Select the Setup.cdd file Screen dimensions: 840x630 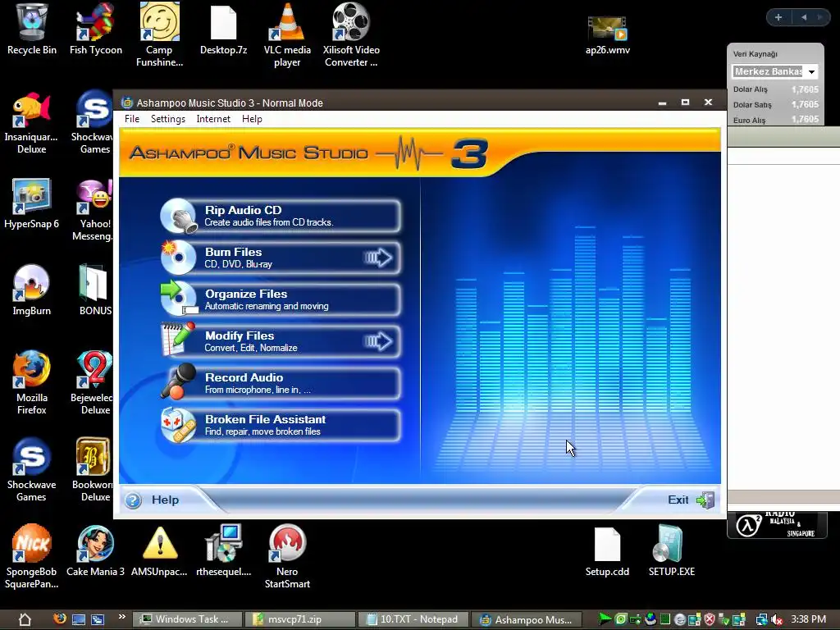(607, 552)
